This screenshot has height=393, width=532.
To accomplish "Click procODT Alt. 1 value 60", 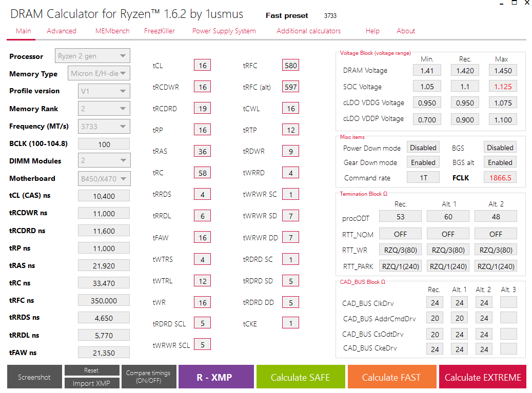I will (448, 217).
